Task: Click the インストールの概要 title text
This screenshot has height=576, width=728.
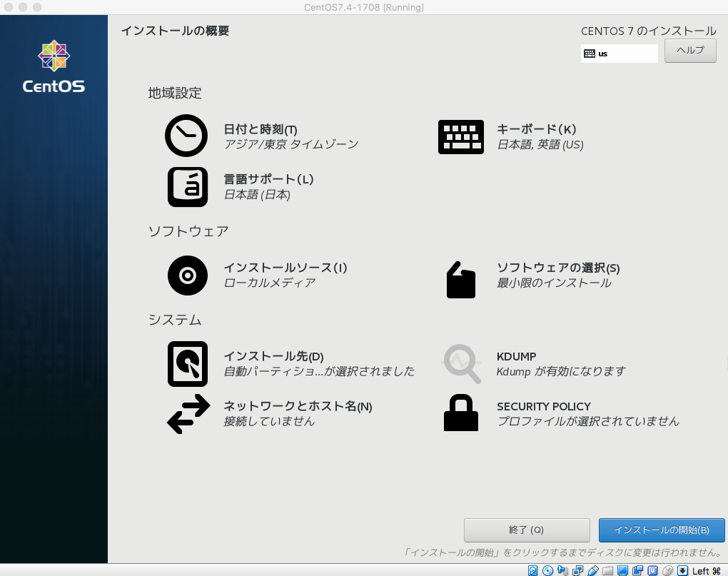Action: 175,30
